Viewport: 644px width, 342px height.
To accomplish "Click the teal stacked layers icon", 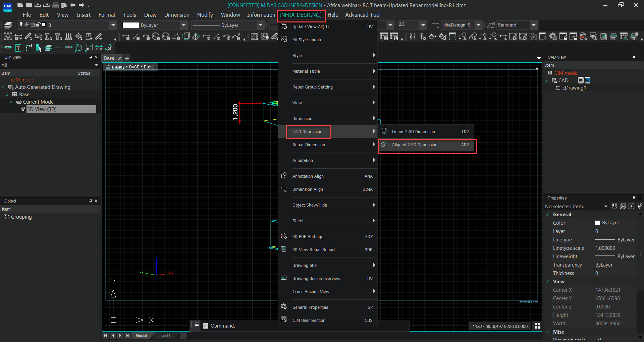I will coord(48,48).
